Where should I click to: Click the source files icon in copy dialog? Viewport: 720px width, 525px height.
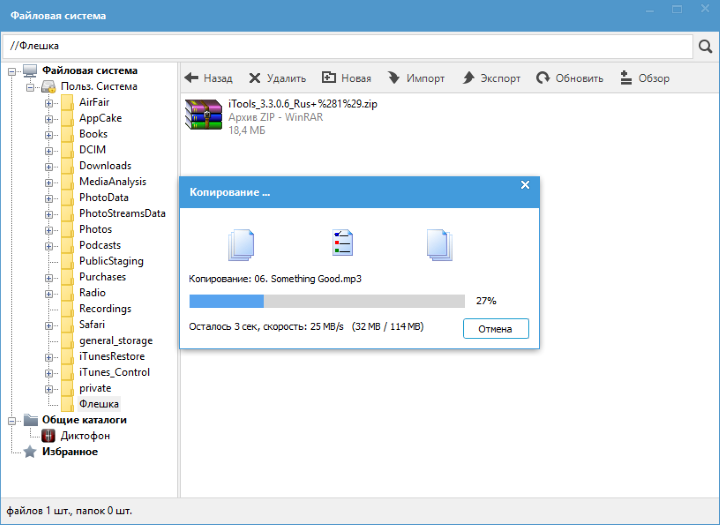[x=241, y=244]
